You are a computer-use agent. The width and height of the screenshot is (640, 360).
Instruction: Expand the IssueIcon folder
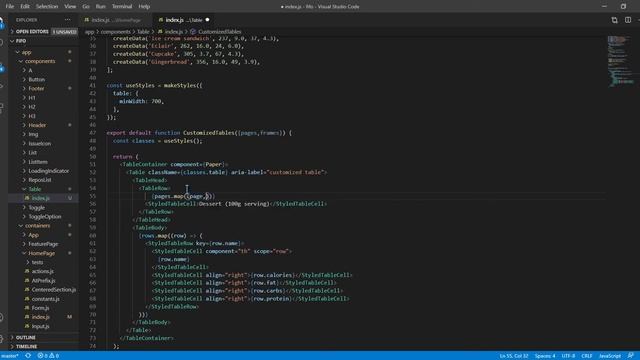click(x=40, y=144)
